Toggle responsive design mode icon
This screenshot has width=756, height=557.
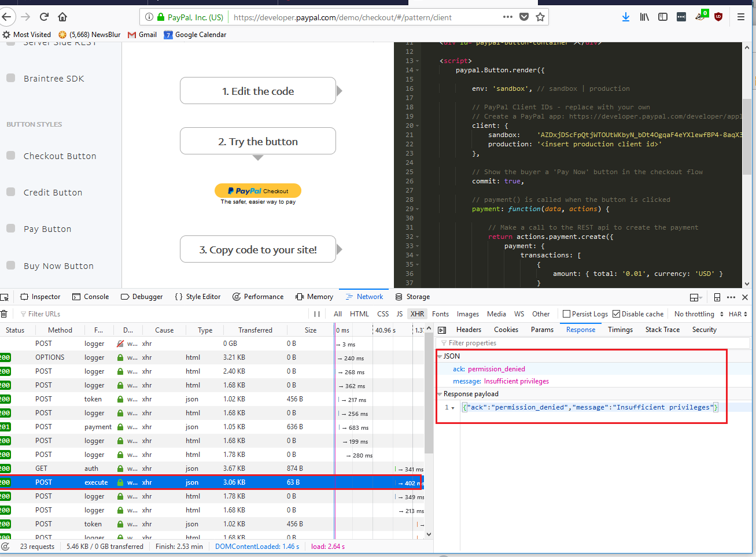click(717, 297)
